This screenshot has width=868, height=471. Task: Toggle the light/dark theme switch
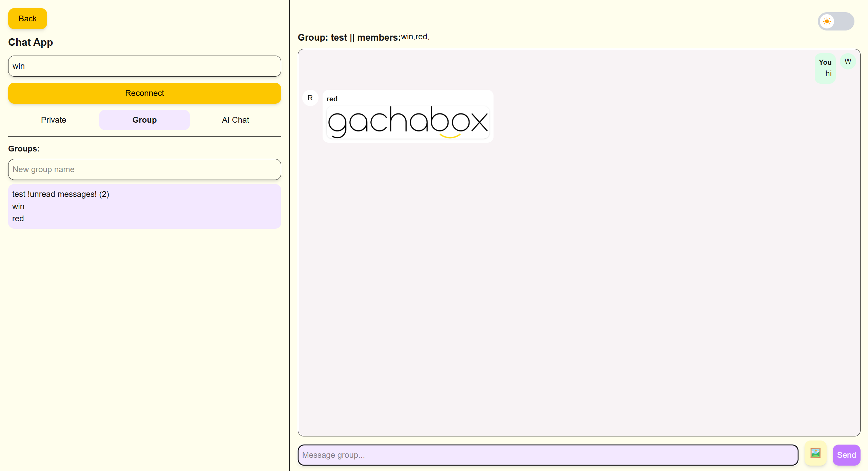tap(836, 21)
